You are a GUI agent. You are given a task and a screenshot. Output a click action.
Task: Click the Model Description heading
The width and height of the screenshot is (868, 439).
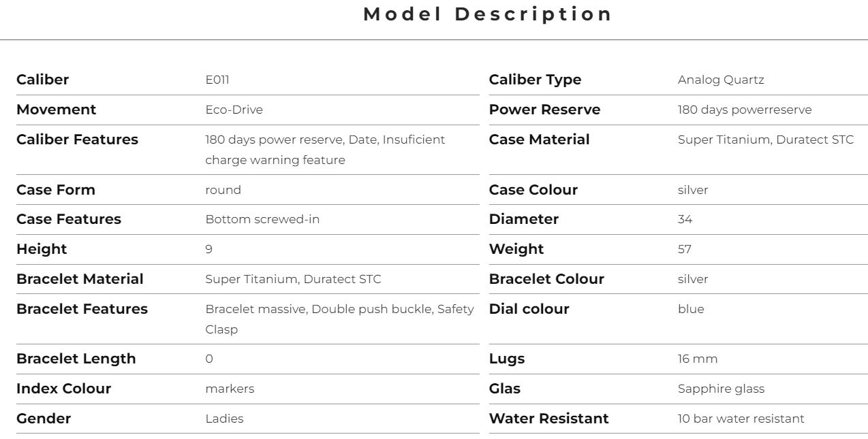coord(488,14)
